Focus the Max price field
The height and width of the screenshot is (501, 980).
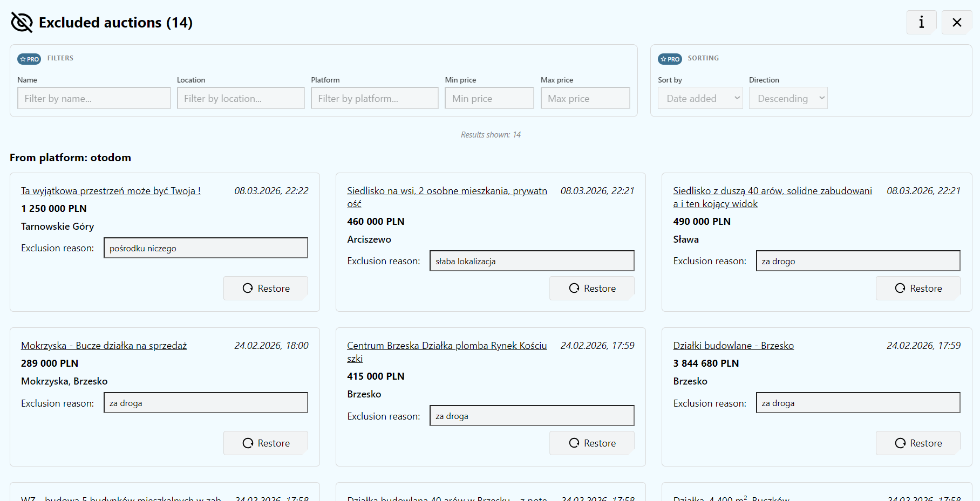(x=585, y=98)
